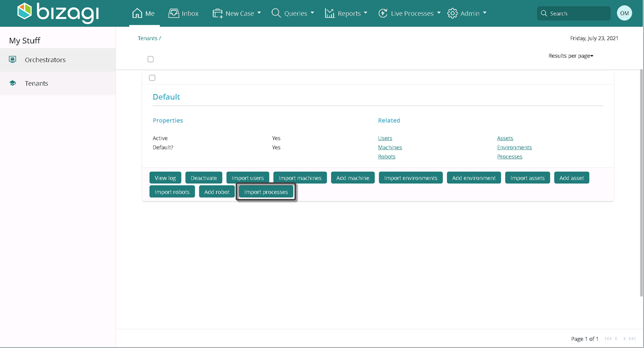Viewport: 644px width, 348px height.
Task: Tick the select-all checkbox above list
Action: (150, 59)
